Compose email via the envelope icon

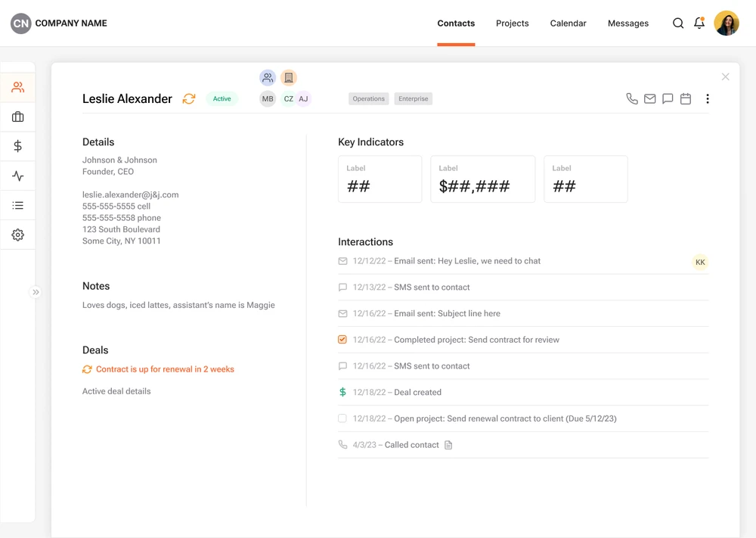(649, 98)
